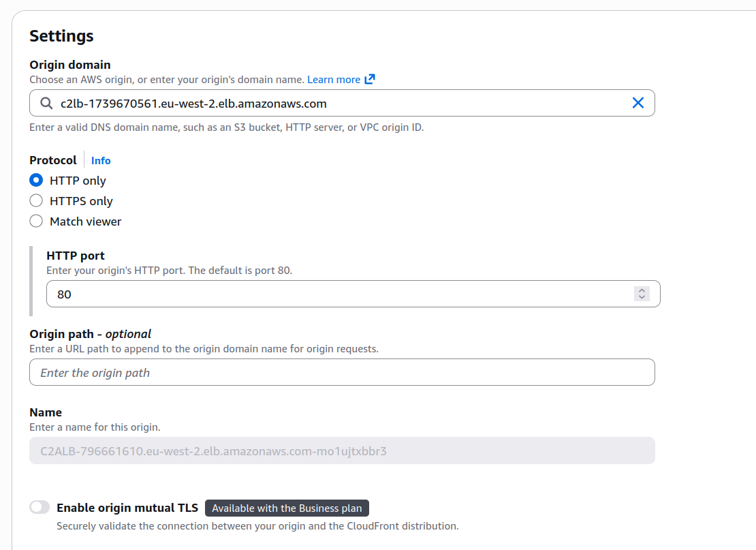The image size is (756, 550).
Task: Choose the Match viewer protocol option
Action: 36,221
